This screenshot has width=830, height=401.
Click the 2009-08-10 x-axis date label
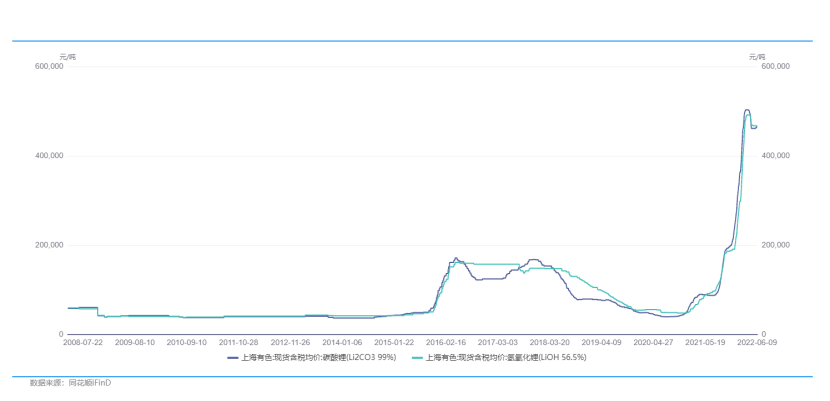[x=136, y=342]
